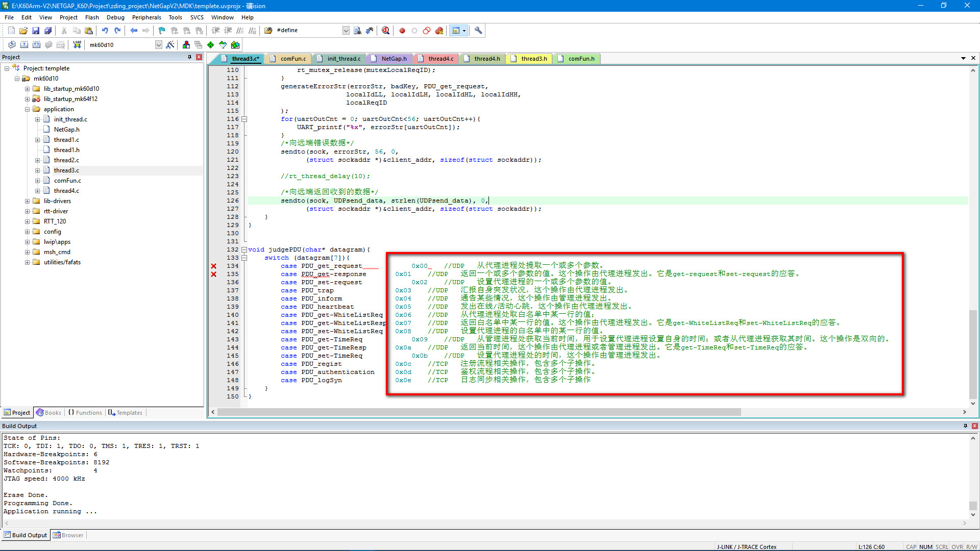
Task: Open the SVCS menu
Action: [197, 17]
